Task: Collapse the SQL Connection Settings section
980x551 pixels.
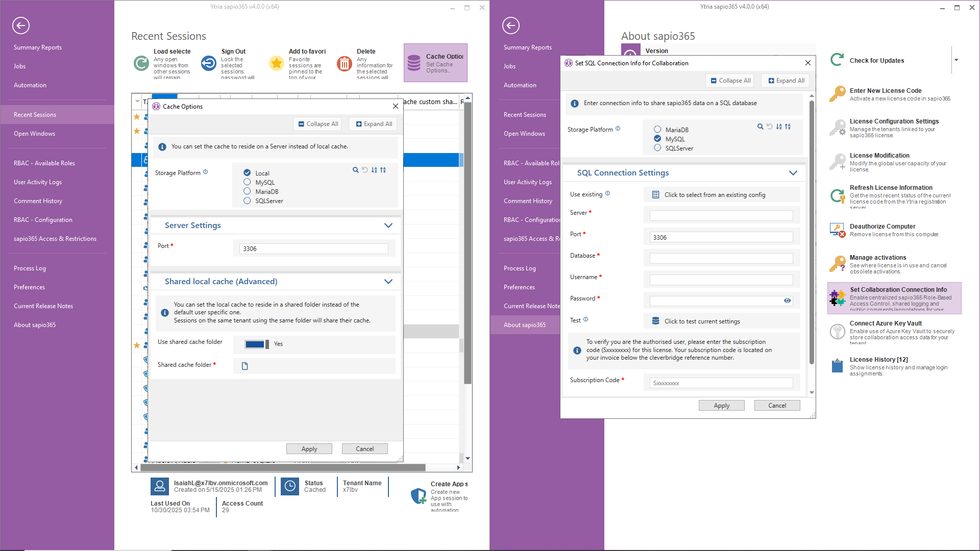Action: coord(793,173)
